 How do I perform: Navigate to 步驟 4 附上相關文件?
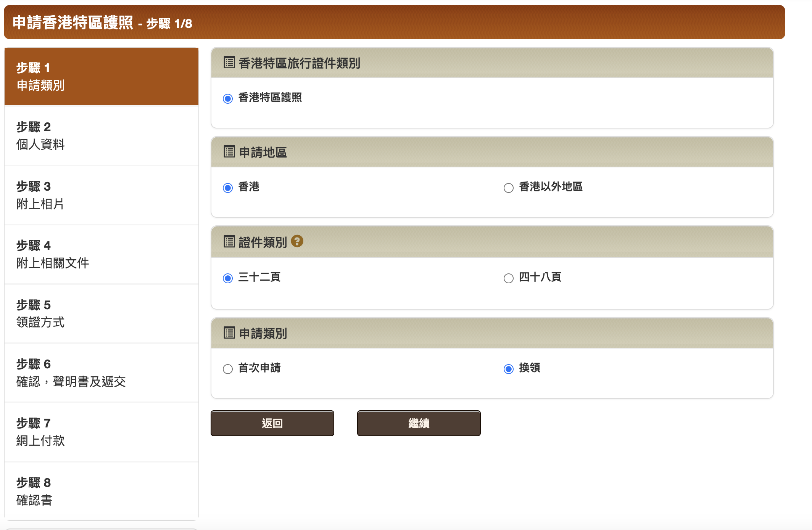(x=101, y=254)
